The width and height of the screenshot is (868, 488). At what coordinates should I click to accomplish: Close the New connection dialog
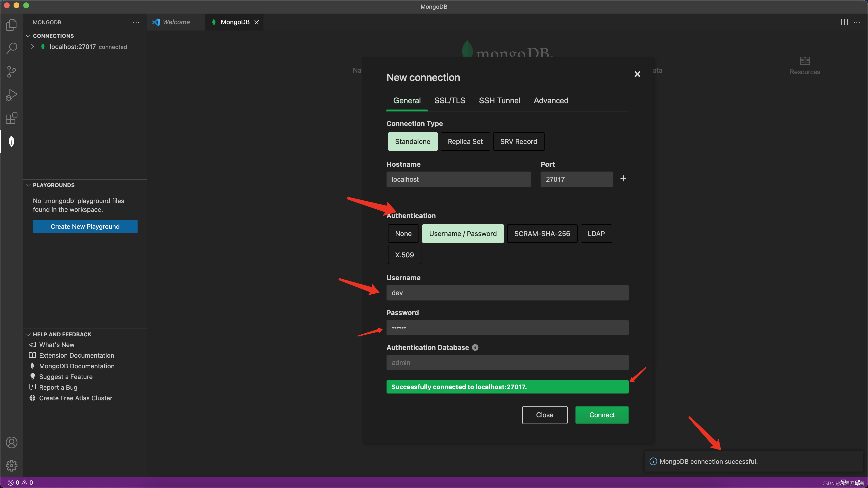[x=637, y=74]
